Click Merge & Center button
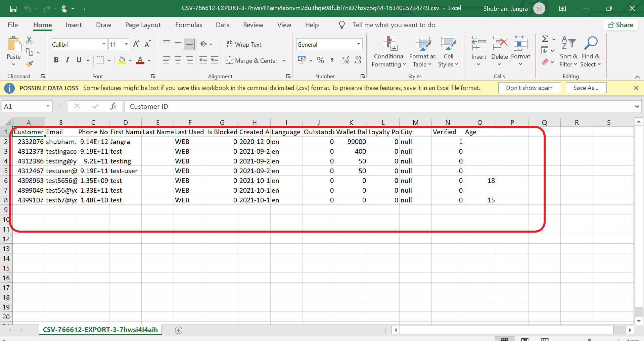Screen dimensions: 644x341 (x=252, y=60)
